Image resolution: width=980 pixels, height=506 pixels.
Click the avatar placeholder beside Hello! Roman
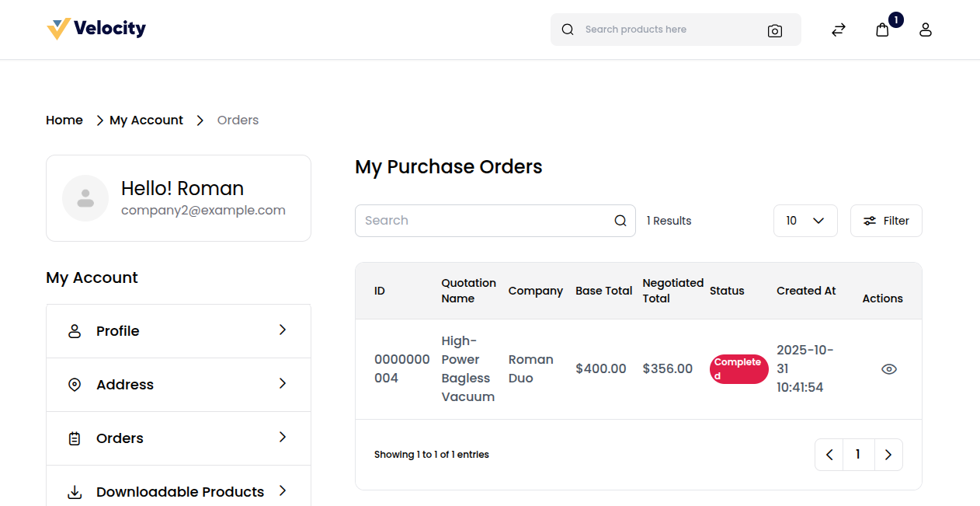tap(85, 198)
